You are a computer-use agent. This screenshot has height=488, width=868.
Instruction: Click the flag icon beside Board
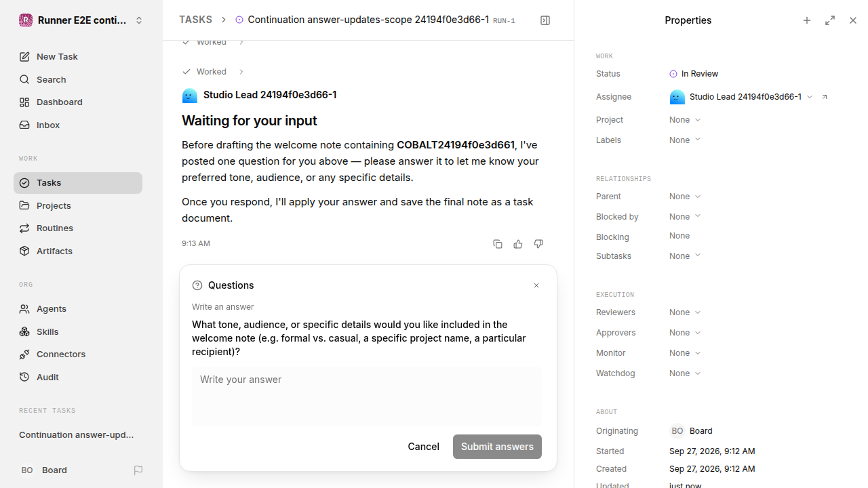pyautogui.click(x=138, y=470)
